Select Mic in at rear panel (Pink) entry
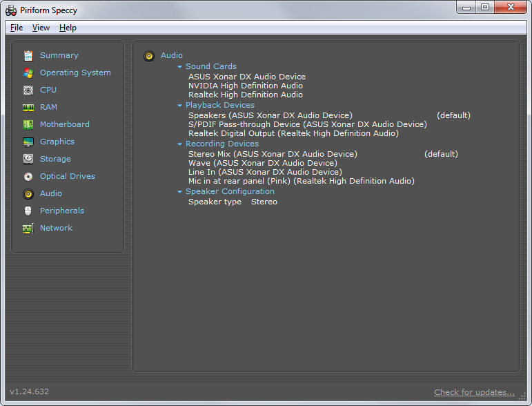This screenshot has height=406, width=532. pos(302,182)
